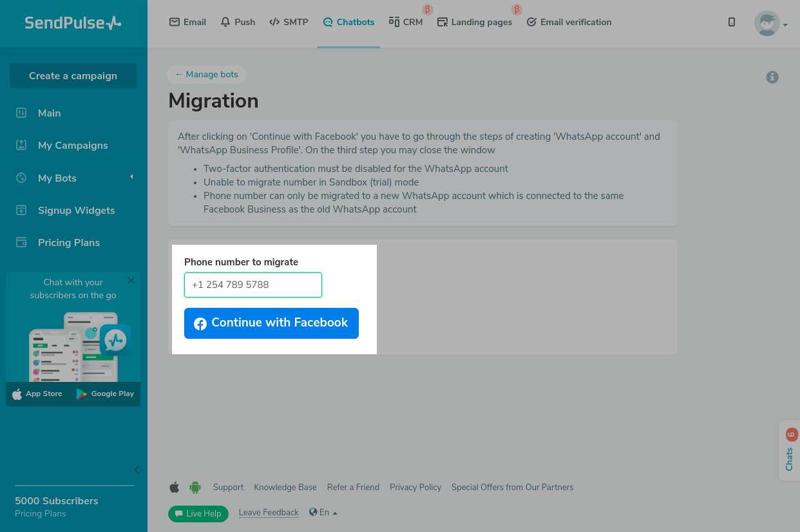Click the Live Help button

click(198, 513)
